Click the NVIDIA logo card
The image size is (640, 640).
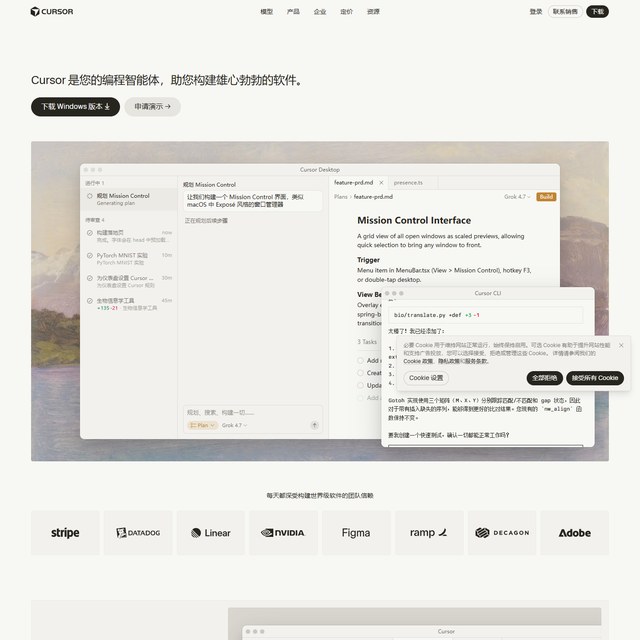click(x=283, y=533)
